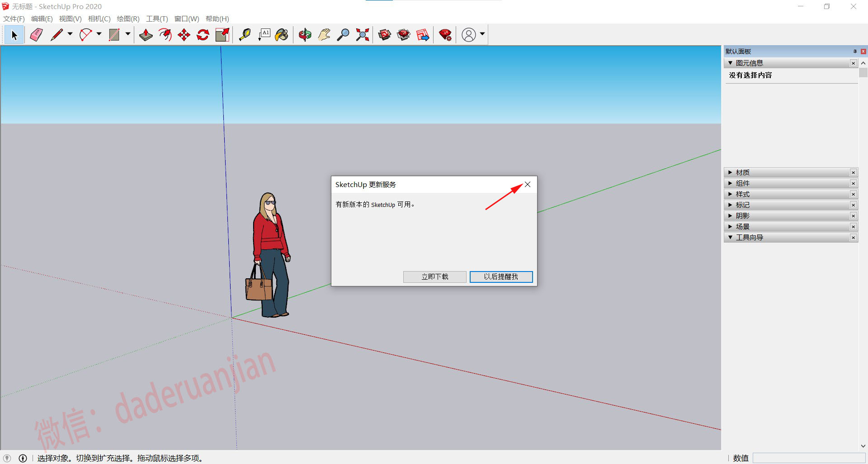
Task: Click the 数值 measurements input box
Action: (809, 458)
